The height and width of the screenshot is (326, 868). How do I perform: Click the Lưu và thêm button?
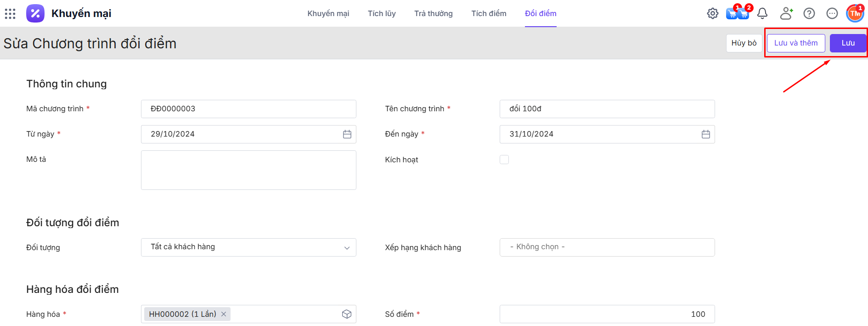point(796,43)
